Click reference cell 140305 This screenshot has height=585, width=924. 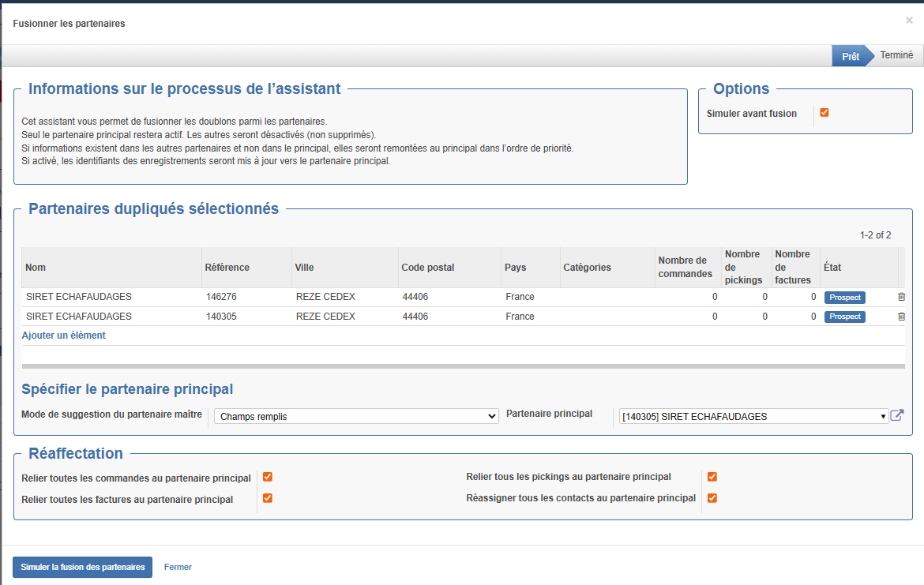pos(222,317)
